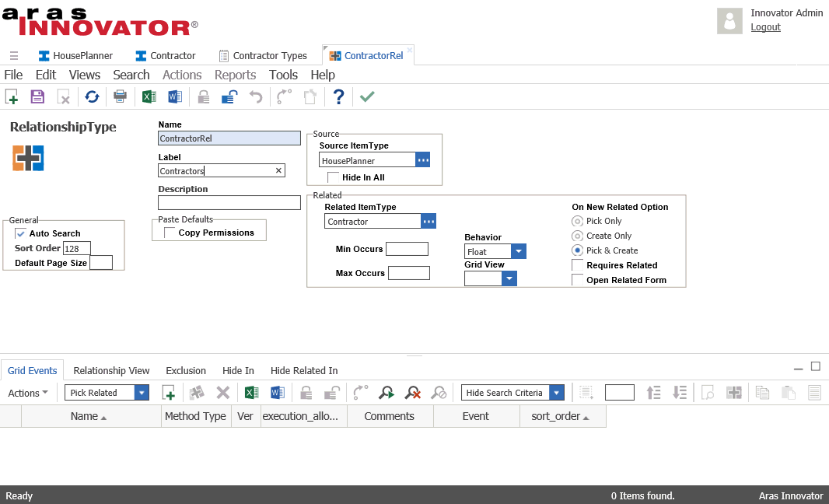Check the Hide In All checkbox
The height and width of the screenshot is (504, 829).
[x=333, y=177]
